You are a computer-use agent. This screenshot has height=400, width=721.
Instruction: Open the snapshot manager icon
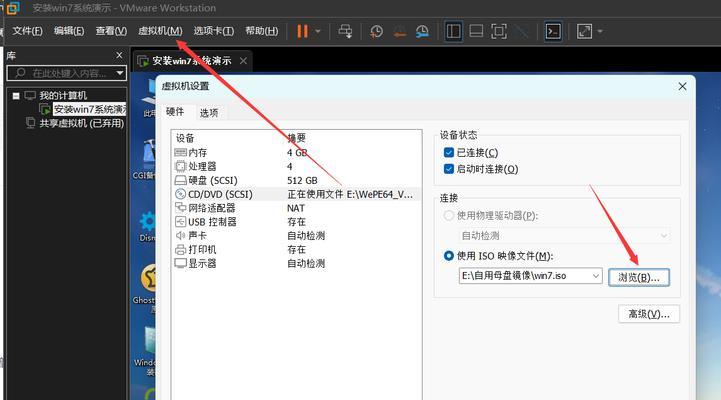click(422, 31)
